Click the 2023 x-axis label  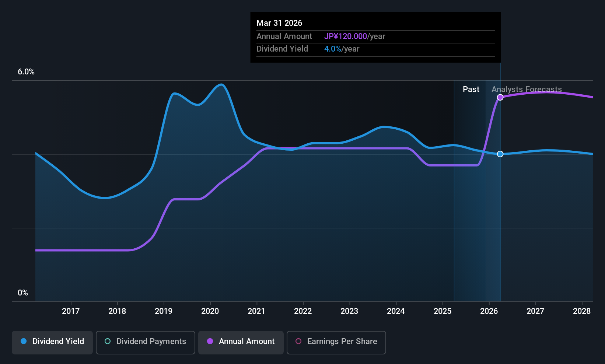pos(349,311)
